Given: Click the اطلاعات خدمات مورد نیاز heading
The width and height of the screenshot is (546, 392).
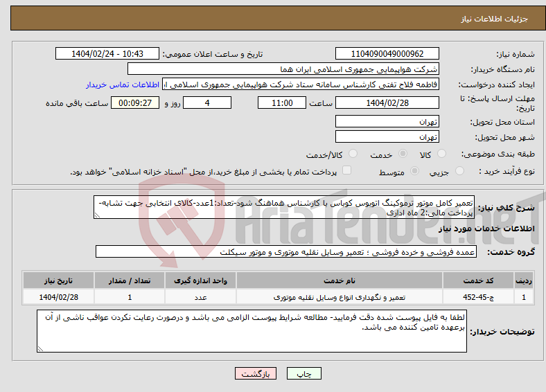Looking at the screenshot, I should [x=486, y=229].
